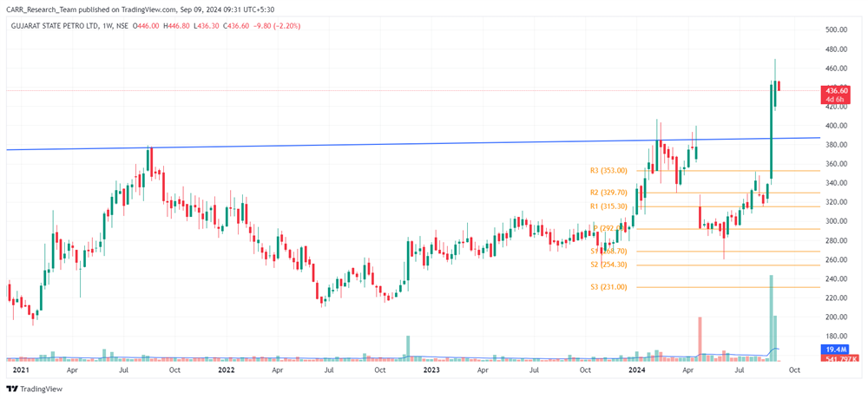Screen dimensions: 868x399
Task: Click the 400.00 price axis label
Action: [x=837, y=126]
